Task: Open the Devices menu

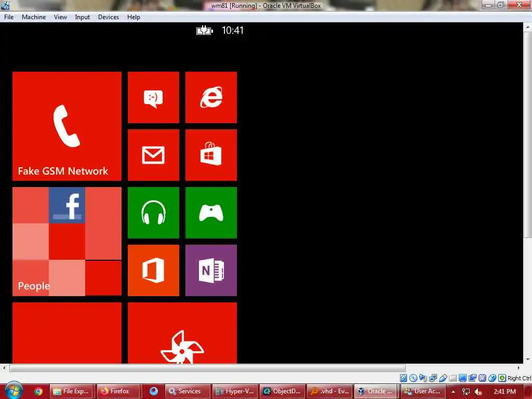Action: (108, 17)
